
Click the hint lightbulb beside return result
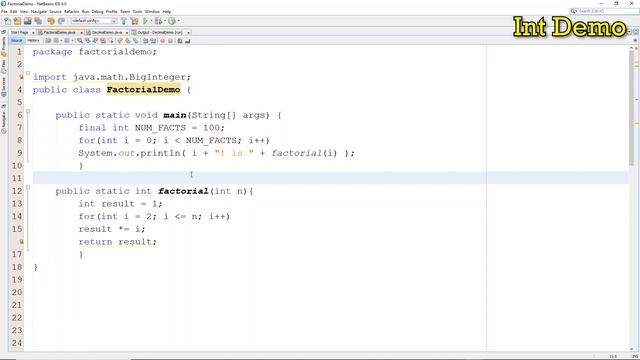pyautogui.click(x=21, y=242)
